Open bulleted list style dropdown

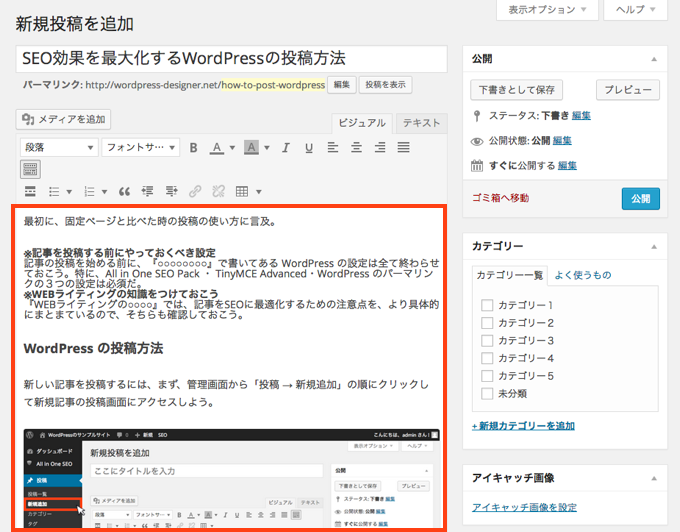pos(69,192)
